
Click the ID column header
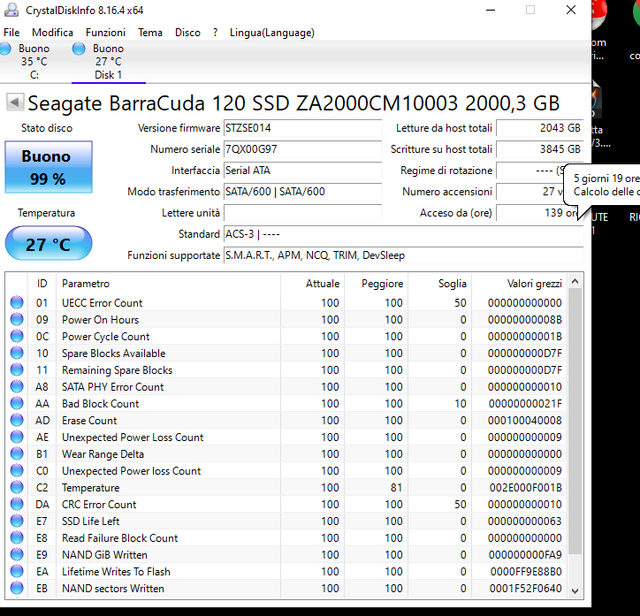(x=42, y=283)
